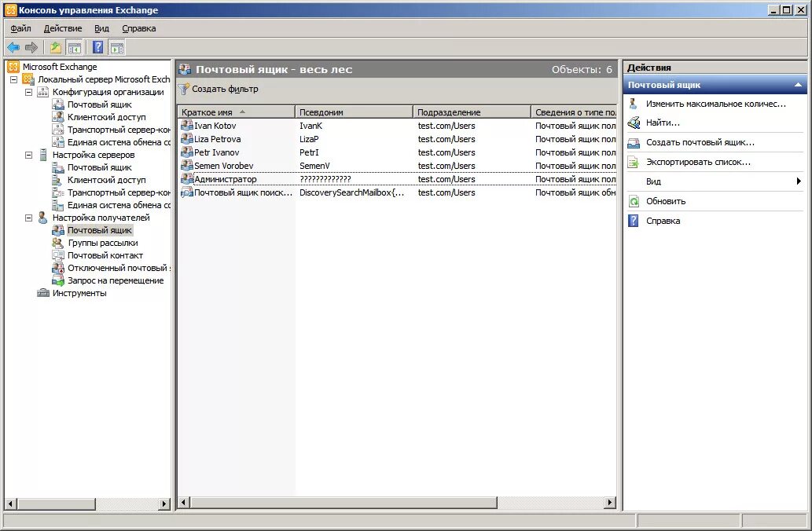
Task: Click the Liza Petrova mailbox icon
Action: pos(186,139)
